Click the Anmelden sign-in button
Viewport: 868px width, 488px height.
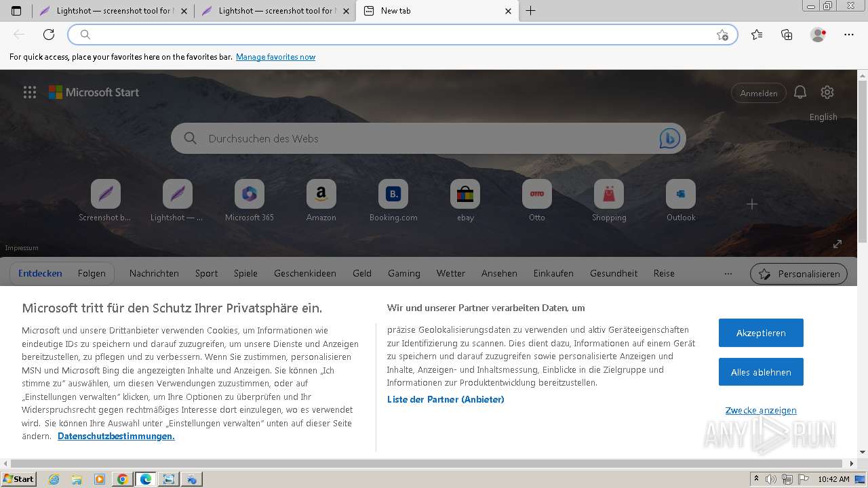point(759,93)
